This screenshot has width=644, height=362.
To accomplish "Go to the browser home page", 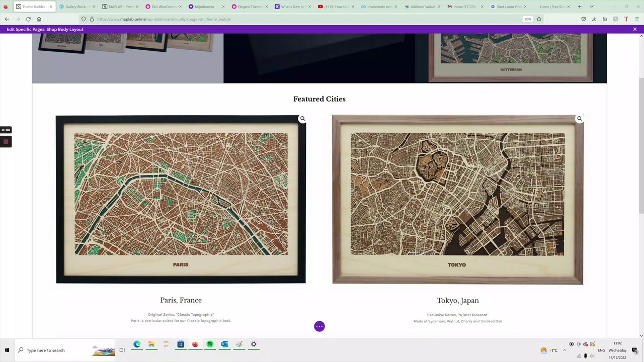I will [39, 19].
